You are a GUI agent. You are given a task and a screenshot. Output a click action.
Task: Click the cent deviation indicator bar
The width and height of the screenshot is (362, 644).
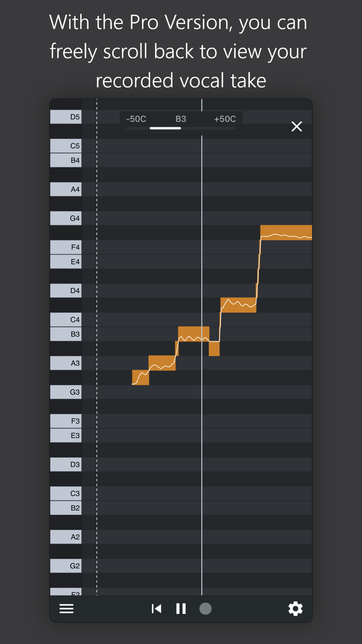point(164,128)
